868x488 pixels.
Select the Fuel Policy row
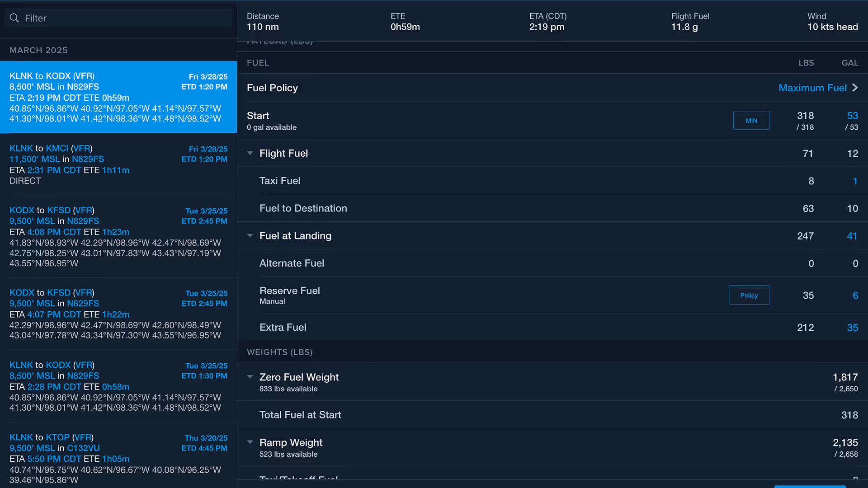[552, 88]
